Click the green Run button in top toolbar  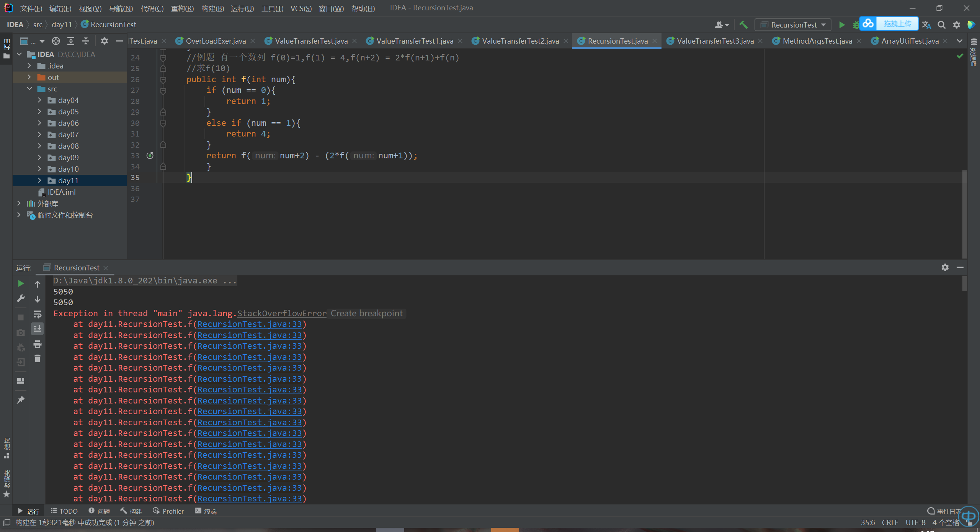click(x=842, y=25)
